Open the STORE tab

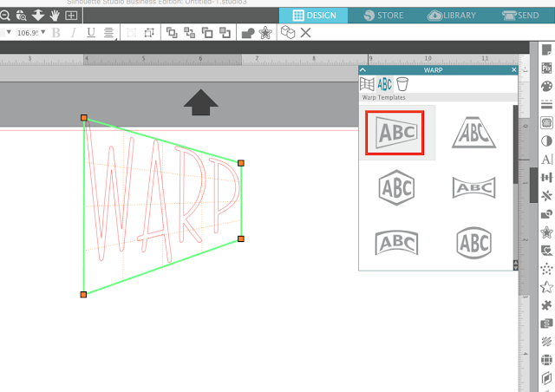click(383, 16)
